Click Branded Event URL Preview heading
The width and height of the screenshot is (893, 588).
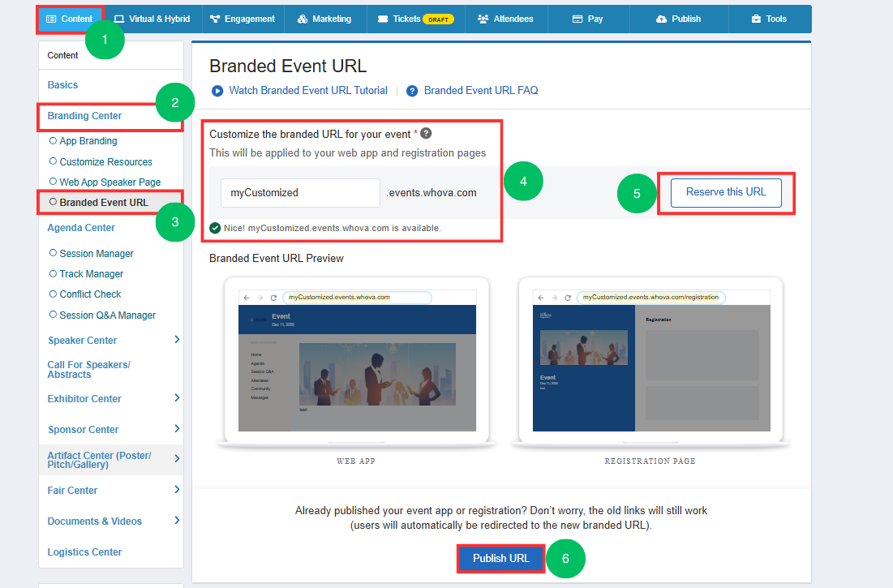(x=277, y=259)
